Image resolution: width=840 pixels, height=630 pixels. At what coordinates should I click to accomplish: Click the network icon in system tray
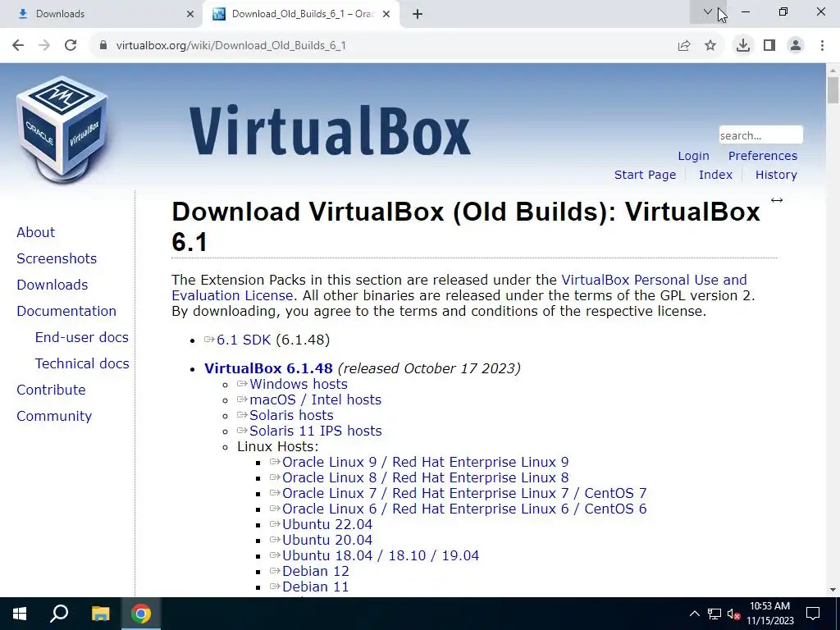[714, 614]
